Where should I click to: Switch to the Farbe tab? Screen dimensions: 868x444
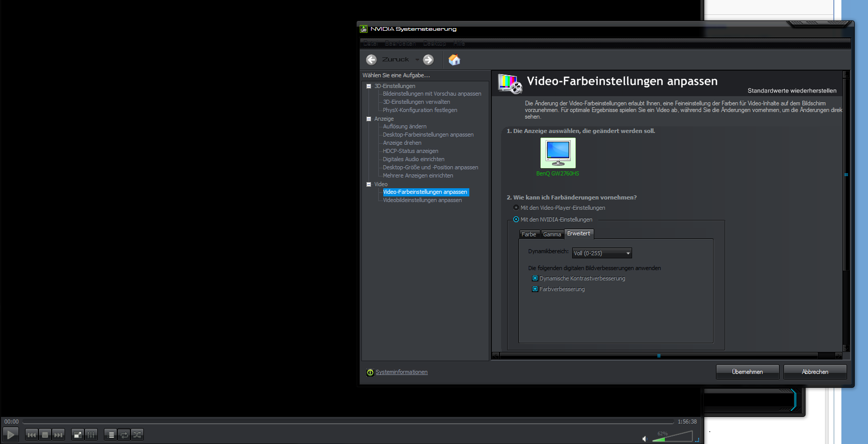[x=529, y=234]
